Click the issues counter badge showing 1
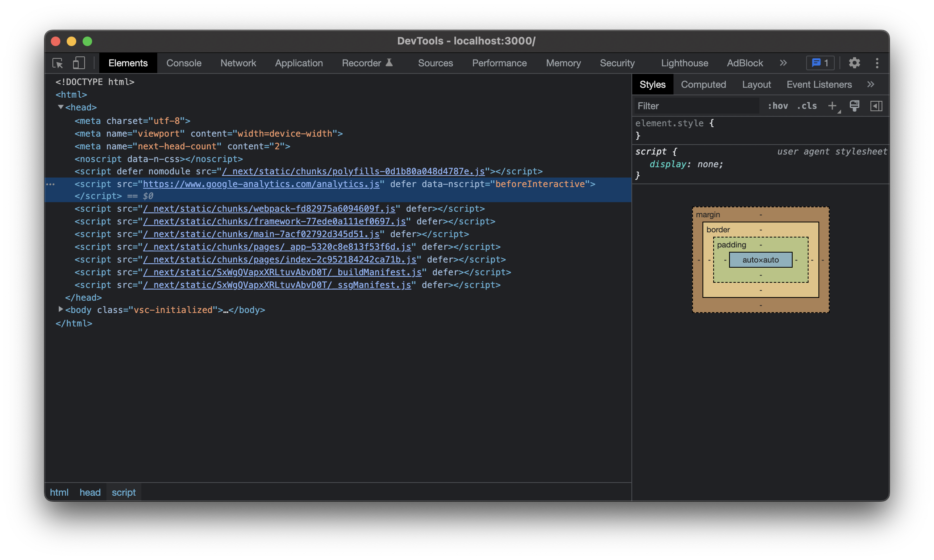This screenshot has height=560, width=934. (820, 63)
